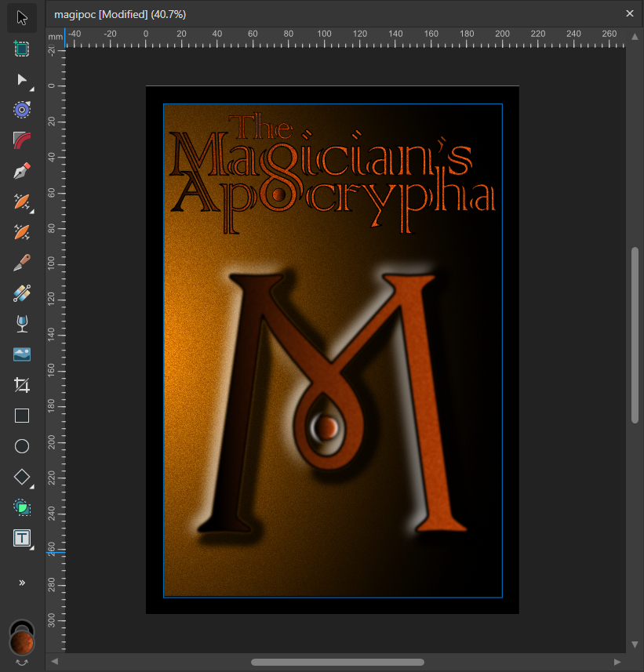Viewport: 644px width, 672px height.
Task: Expand hidden tools with double chevron
Action: click(22, 583)
